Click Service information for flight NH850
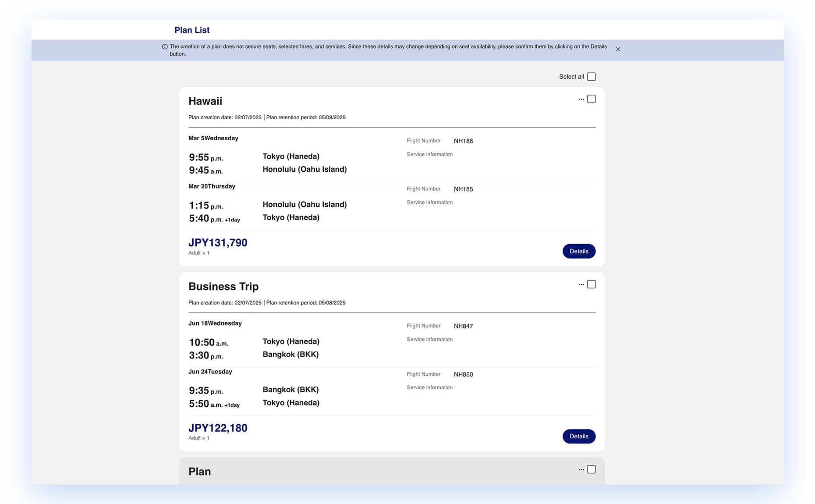 coord(429,388)
